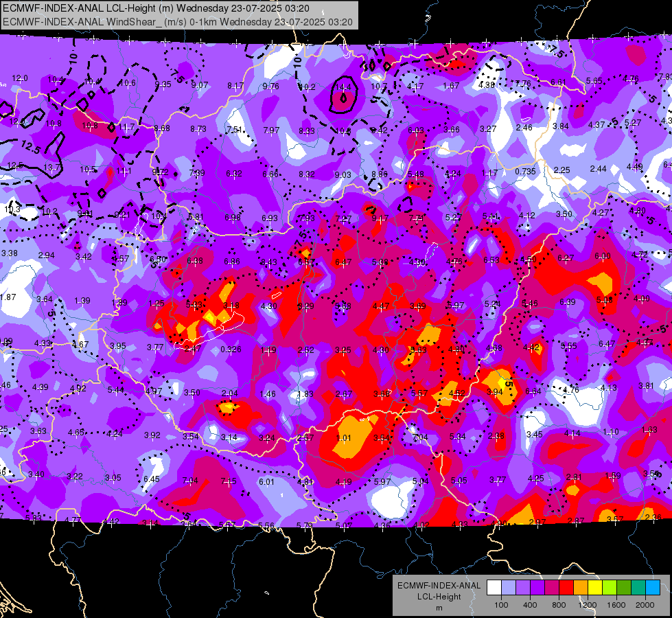Click the legend unit label 'm'
The image size is (672, 618).
point(439,608)
